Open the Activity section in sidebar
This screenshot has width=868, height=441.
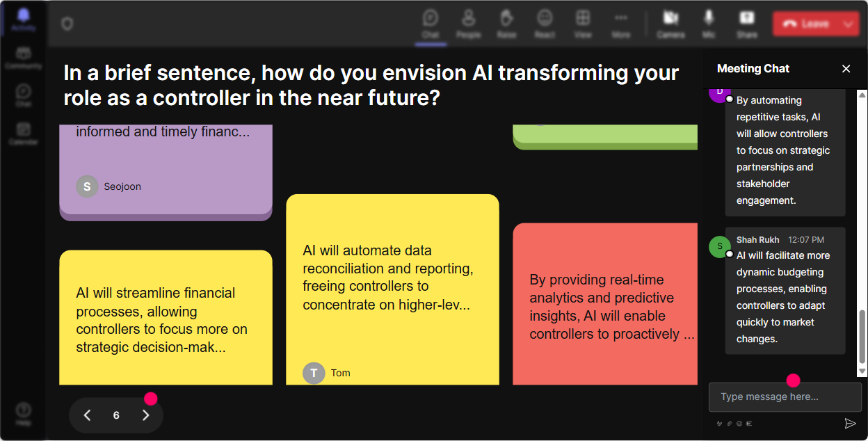(x=24, y=19)
